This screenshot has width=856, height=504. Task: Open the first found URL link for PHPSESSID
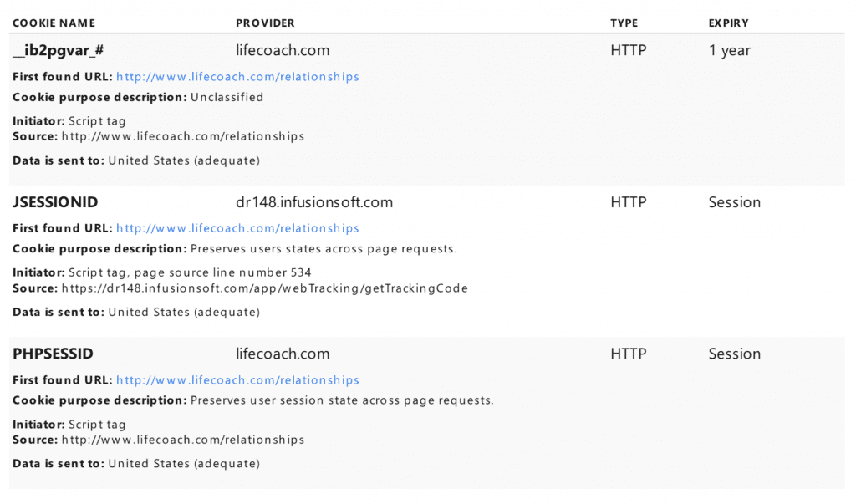237,380
